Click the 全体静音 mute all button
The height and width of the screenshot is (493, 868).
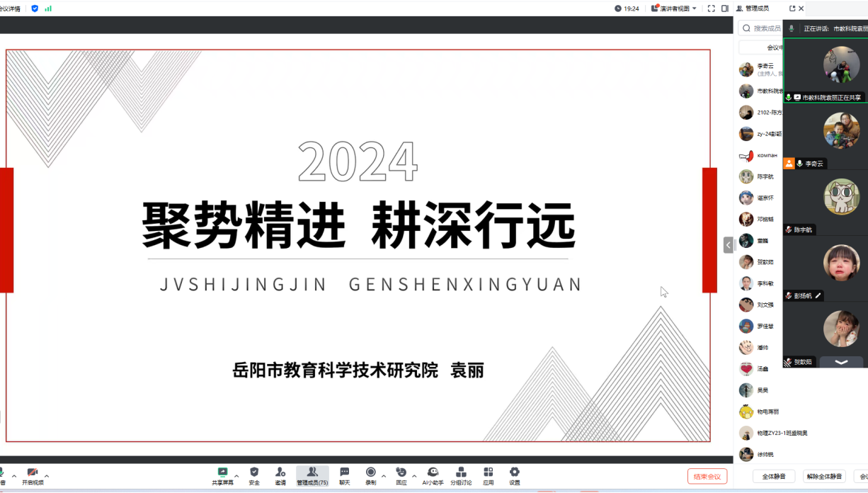773,476
